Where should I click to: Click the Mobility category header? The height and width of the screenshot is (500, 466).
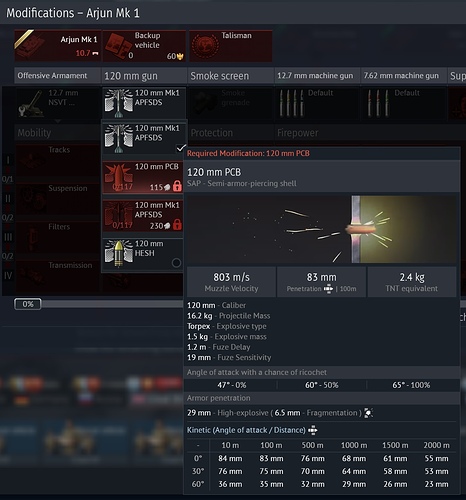34,133
